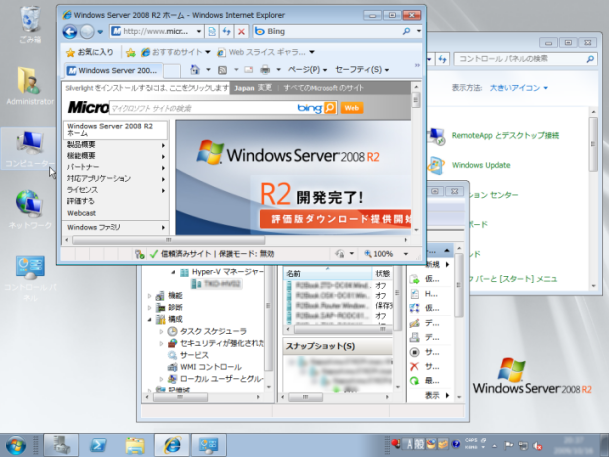Open the recent pages dropdown arrow
This screenshot has width=609, height=457.
pos(100,32)
